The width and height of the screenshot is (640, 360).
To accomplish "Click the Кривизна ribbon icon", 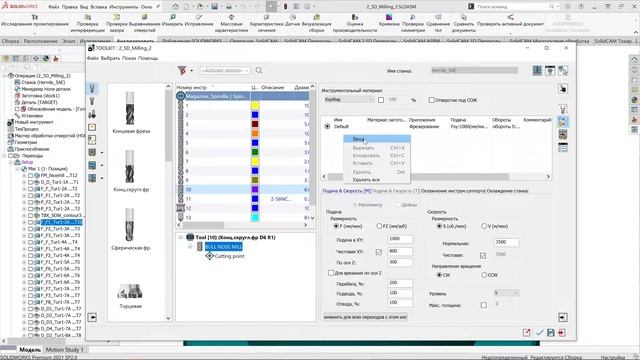I will [x=389, y=18].
